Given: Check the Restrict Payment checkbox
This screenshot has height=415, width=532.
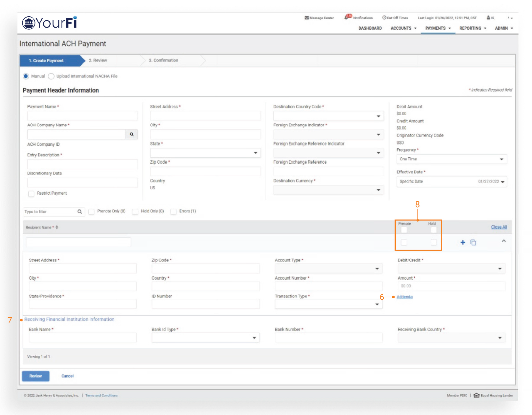Looking at the screenshot, I should [31, 194].
